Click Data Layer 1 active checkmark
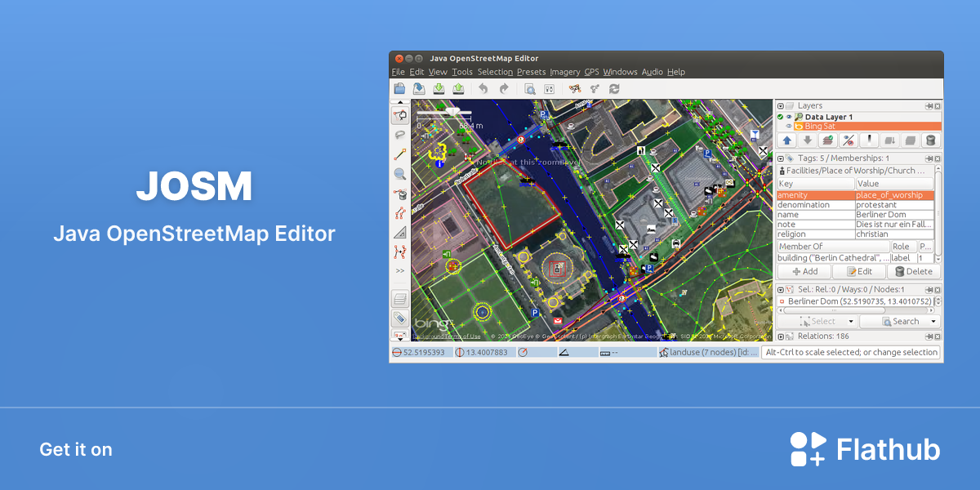Viewport: 980px width, 490px height. (x=781, y=117)
